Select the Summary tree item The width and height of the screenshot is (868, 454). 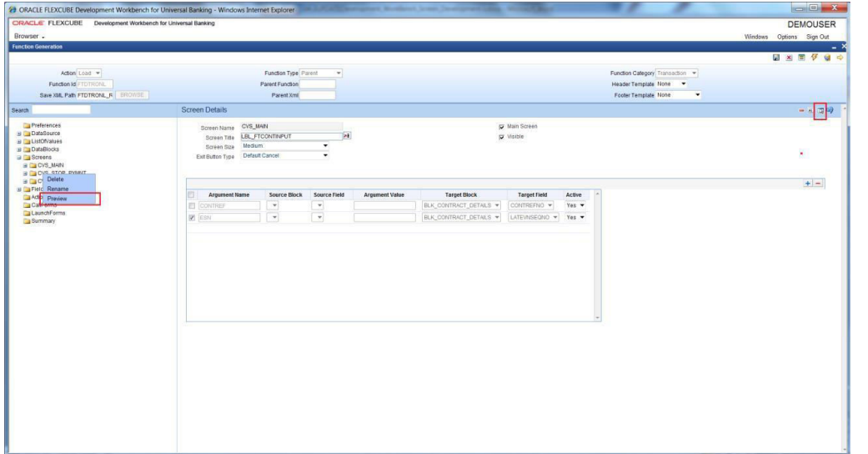pos(43,221)
